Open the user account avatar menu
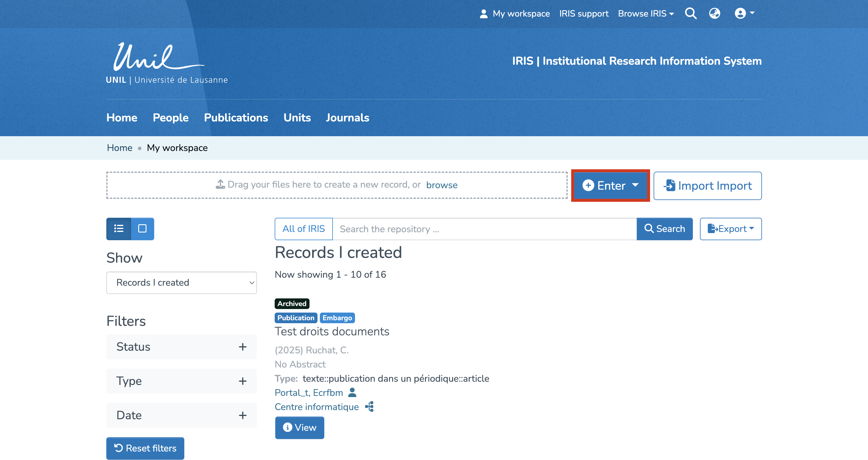 click(744, 14)
